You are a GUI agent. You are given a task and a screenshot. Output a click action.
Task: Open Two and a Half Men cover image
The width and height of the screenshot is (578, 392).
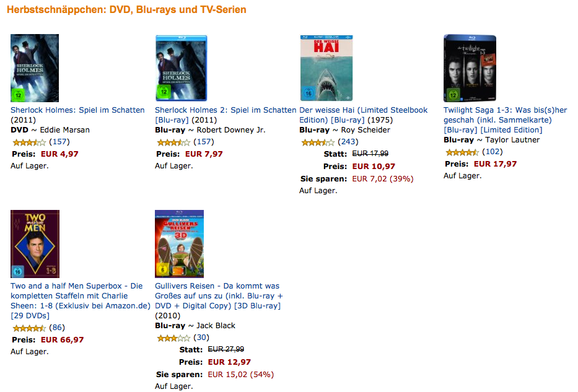[35, 244]
